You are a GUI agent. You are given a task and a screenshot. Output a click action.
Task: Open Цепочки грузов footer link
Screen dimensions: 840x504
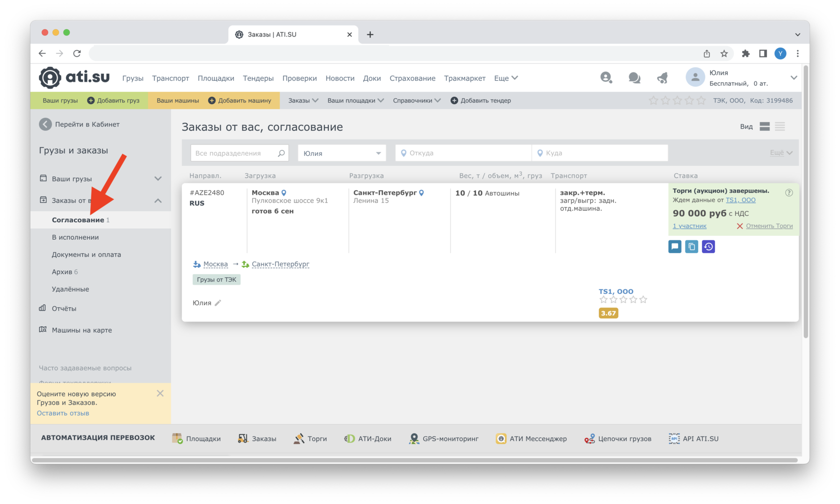(618, 439)
